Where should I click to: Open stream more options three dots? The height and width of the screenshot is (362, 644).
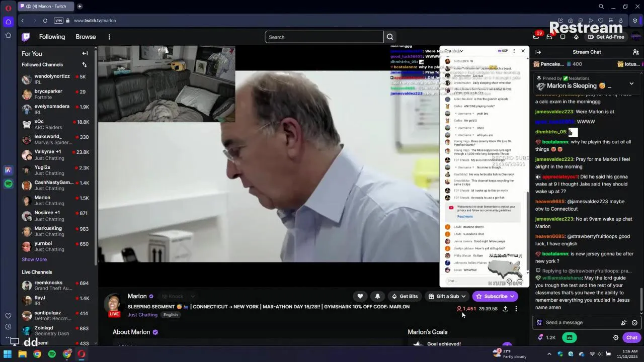coord(516,309)
